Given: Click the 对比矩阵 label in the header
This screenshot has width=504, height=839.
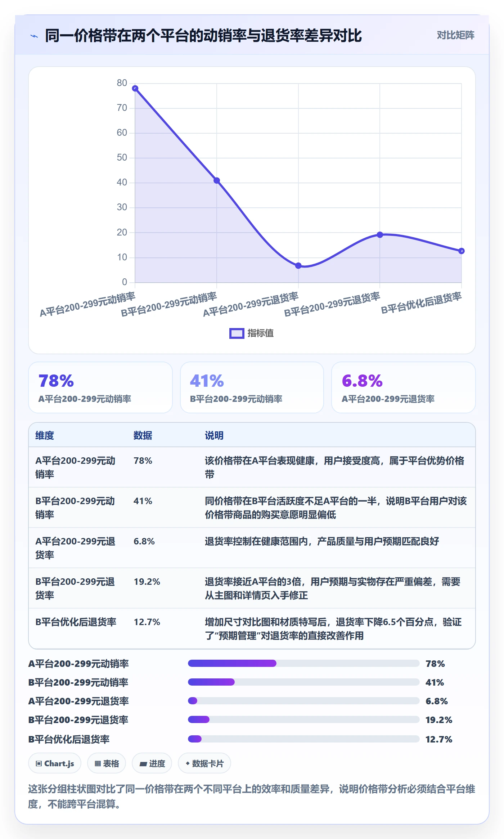Looking at the screenshot, I should click(455, 35).
